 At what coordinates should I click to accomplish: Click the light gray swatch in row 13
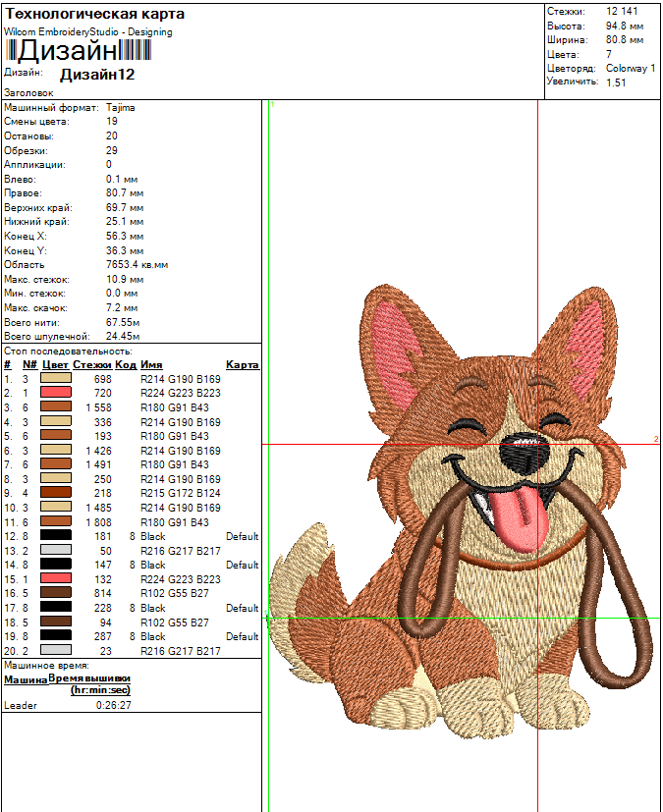tap(56, 550)
